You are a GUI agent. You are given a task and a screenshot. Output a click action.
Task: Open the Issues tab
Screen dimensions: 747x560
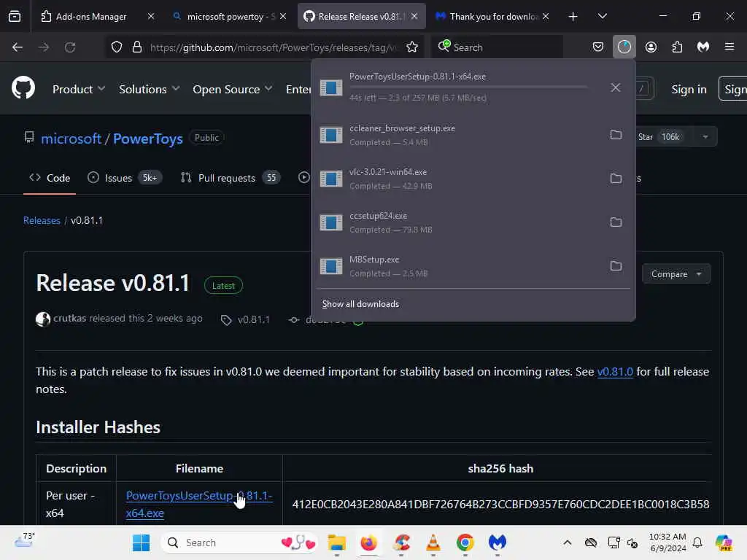point(125,178)
